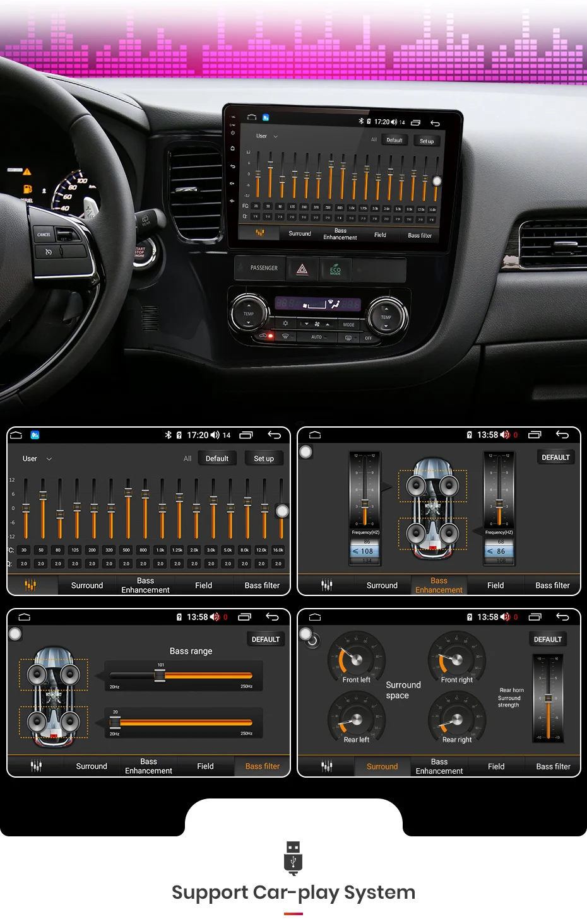The image size is (587, 924).
Task: Click the 50 Hz band slider in equalizer
Action: click(x=43, y=508)
